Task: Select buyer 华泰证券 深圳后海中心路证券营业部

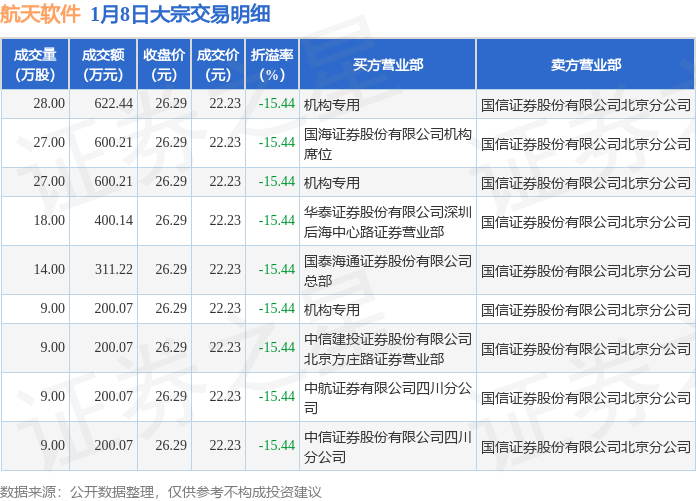Action: pyautogui.click(x=388, y=222)
